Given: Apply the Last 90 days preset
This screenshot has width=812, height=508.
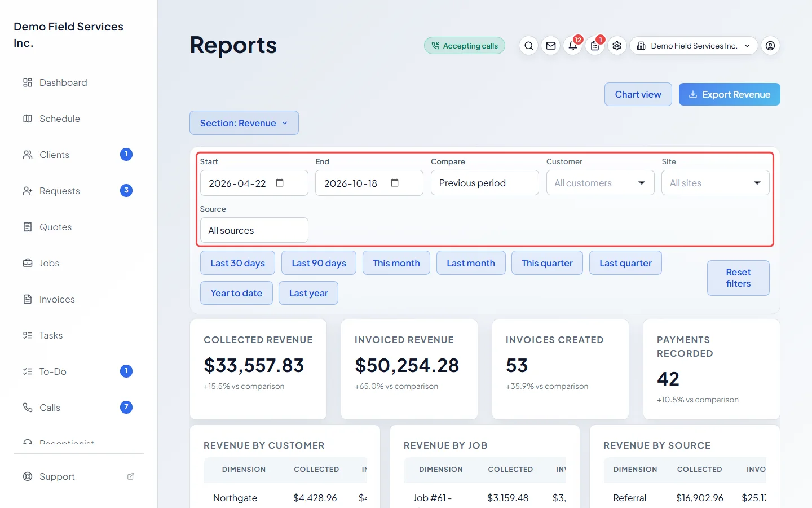Looking at the screenshot, I should coord(319,263).
